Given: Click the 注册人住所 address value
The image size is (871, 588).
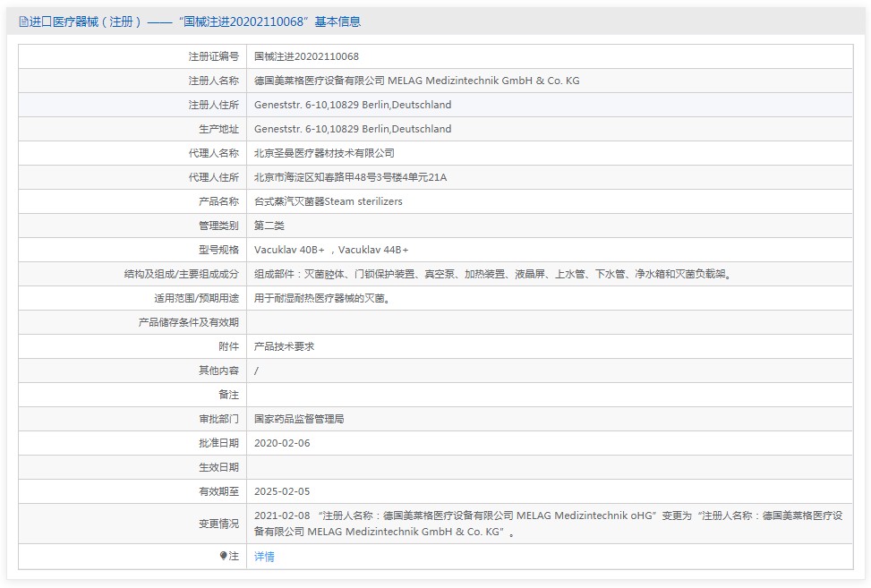Looking at the screenshot, I should pyautogui.click(x=353, y=105).
